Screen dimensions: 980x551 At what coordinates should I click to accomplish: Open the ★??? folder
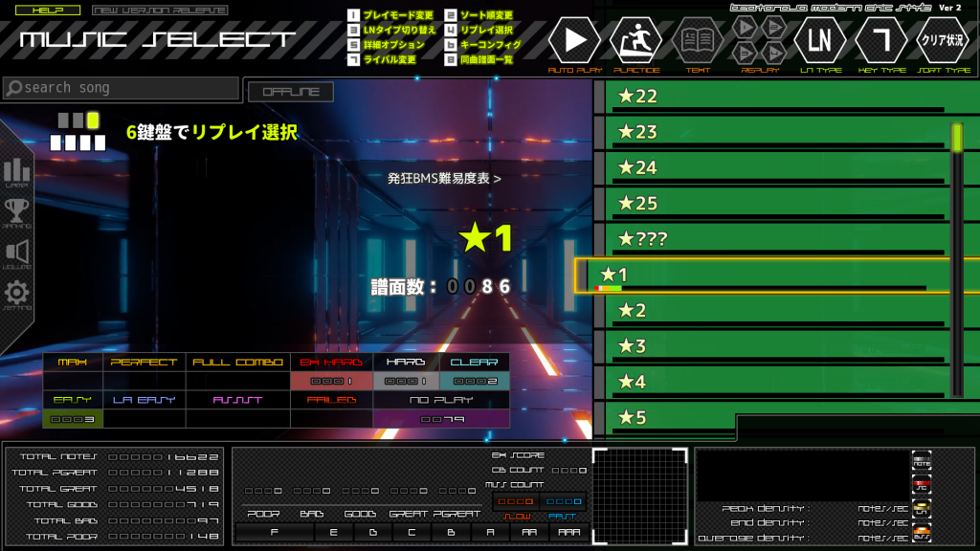[766, 237]
